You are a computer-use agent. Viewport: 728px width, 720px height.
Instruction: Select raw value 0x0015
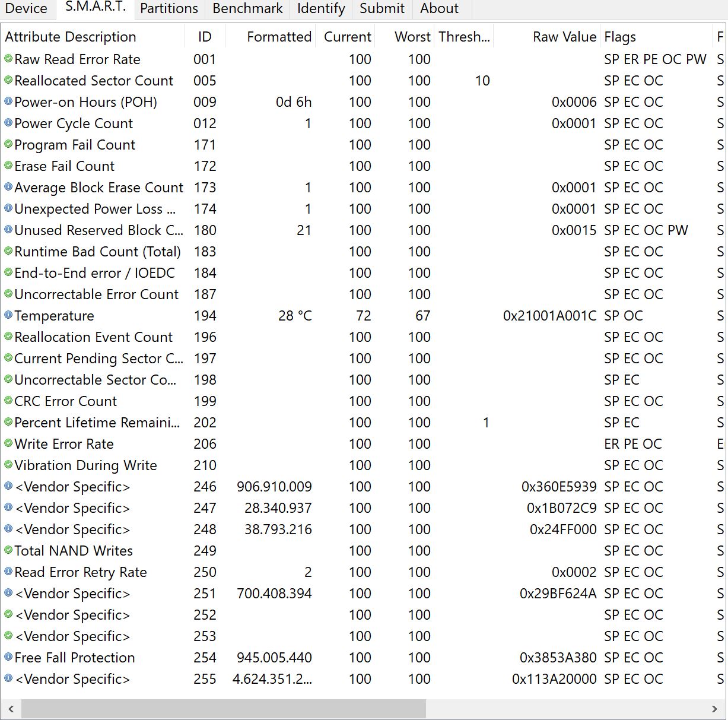[574, 230]
